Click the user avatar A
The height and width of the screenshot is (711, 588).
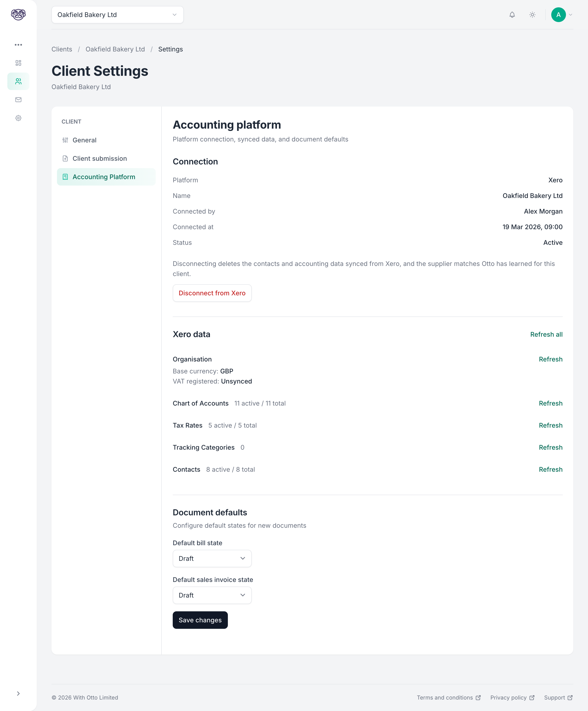coord(558,14)
